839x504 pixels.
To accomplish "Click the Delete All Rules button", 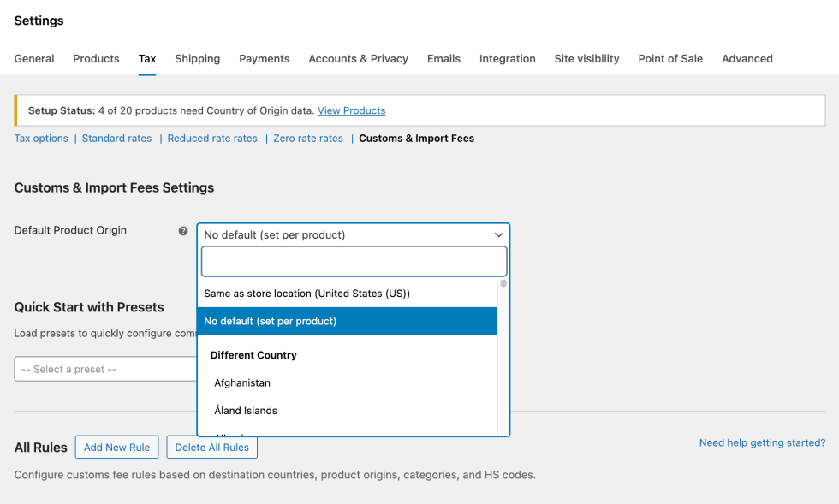I will point(212,448).
